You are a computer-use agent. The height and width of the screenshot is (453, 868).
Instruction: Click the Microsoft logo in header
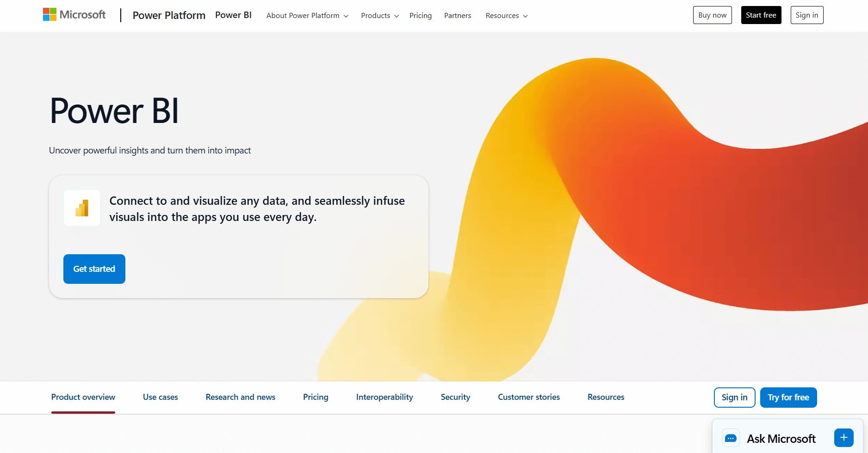[x=74, y=15]
